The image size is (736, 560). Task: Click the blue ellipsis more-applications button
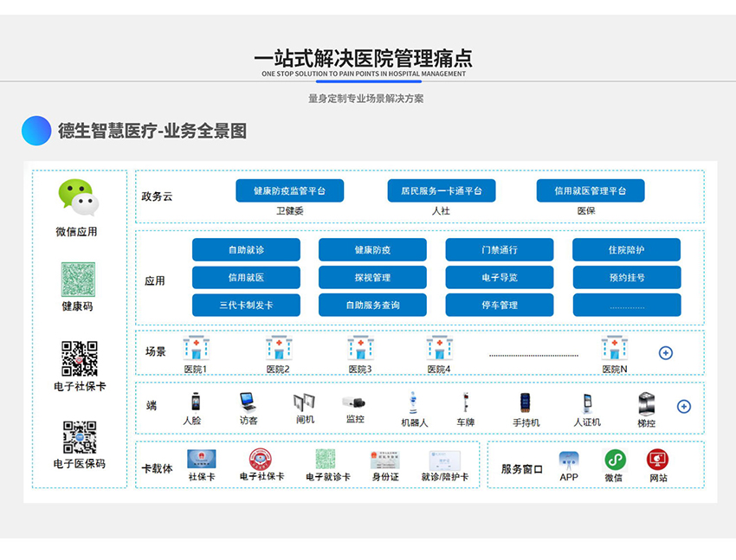[x=626, y=305]
